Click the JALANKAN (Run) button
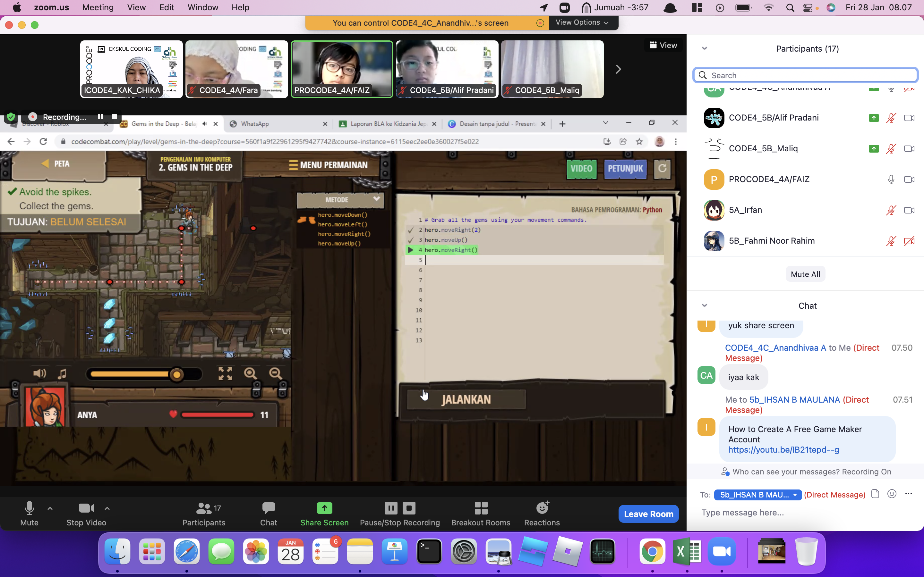The width and height of the screenshot is (924, 577). [466, 399]
